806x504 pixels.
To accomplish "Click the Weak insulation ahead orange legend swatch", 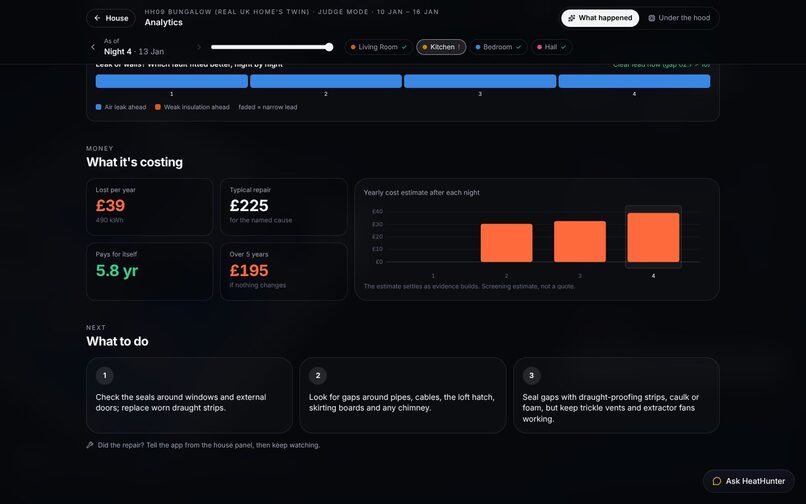I will click(158, 107).
